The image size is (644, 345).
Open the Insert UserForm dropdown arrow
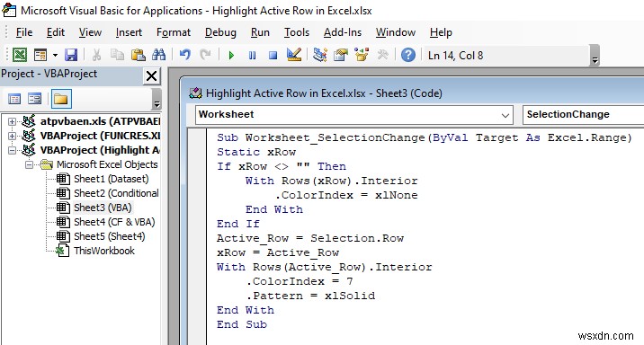tap(55, 55)
